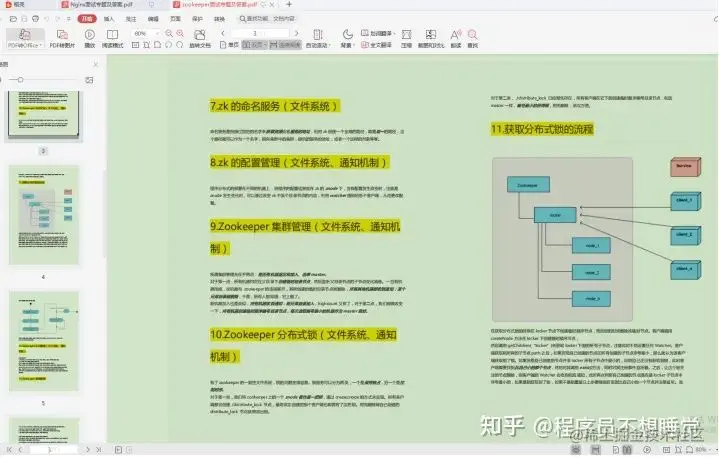The height and width of the screenshot is (458, 719).
Task: Click the print icon in quick toolbar
Action: pos(35,19)
